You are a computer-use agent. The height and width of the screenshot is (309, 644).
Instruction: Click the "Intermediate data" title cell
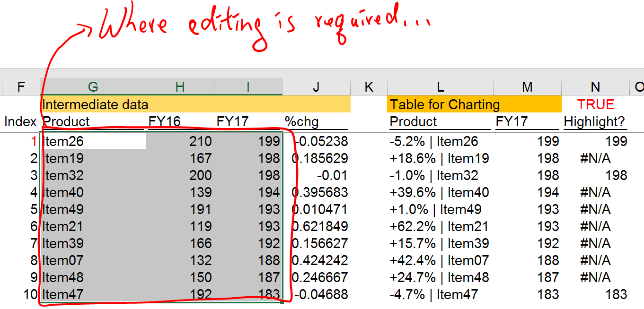(x=95, y=104)
